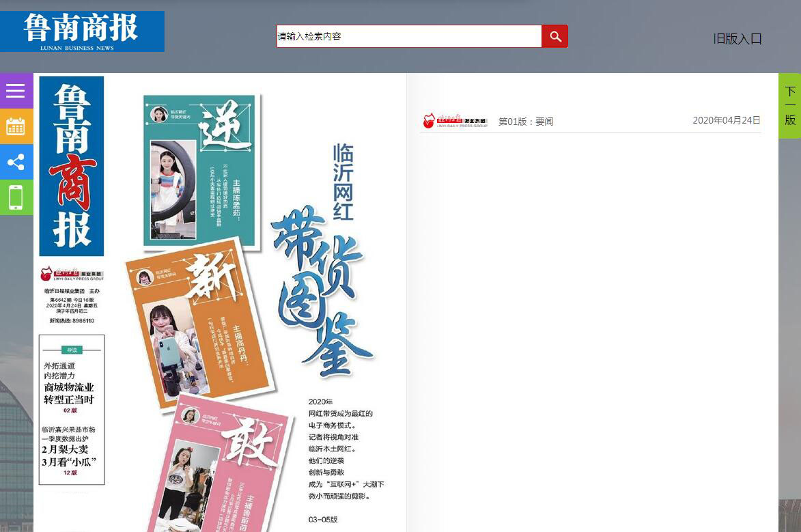This screenshot has width=801, height=532.
Task: Click the red magnifier search button
Action: click(554, 36)
